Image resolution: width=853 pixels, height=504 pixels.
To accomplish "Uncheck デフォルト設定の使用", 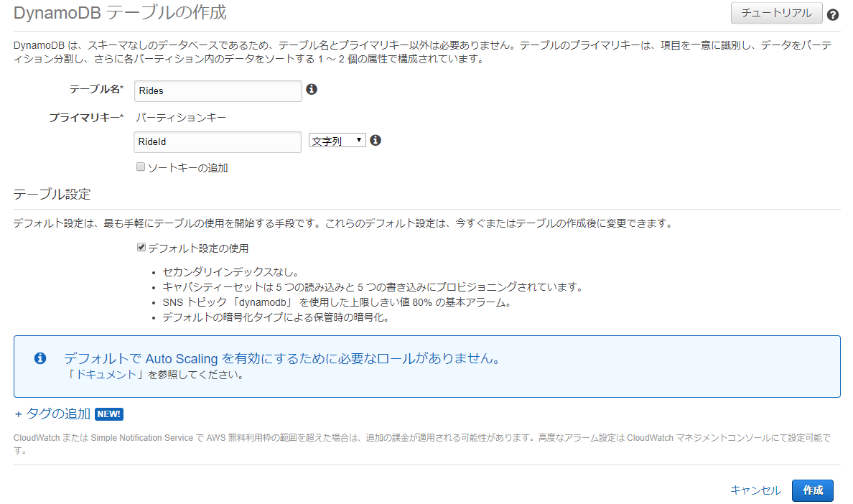I will point(141,247).
